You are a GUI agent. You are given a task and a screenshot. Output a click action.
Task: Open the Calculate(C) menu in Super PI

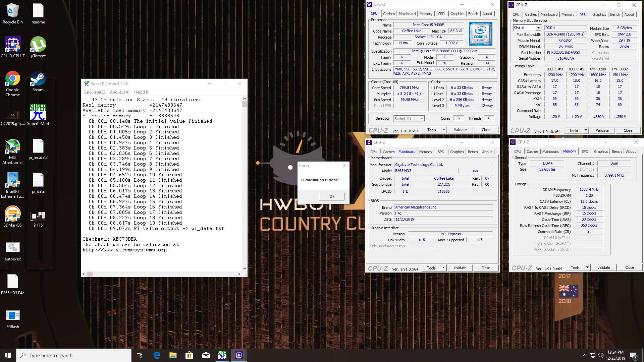pos(94,92)
